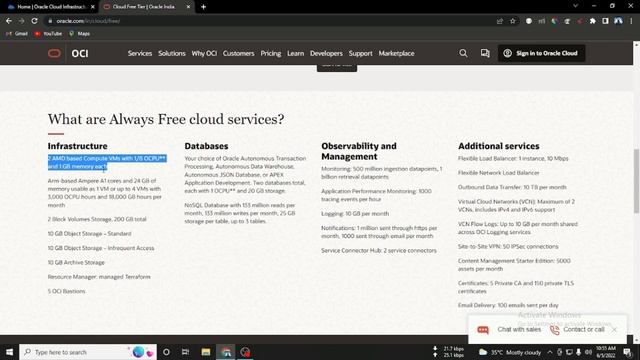Open the Solutions menu
640x360 pixels.
(172, 53)
